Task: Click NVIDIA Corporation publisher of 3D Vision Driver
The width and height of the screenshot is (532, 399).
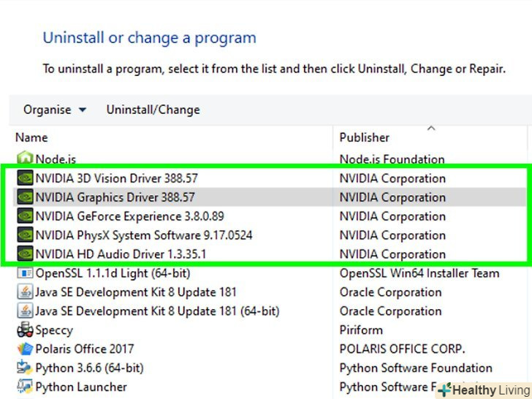Action: tap(392, 178)
